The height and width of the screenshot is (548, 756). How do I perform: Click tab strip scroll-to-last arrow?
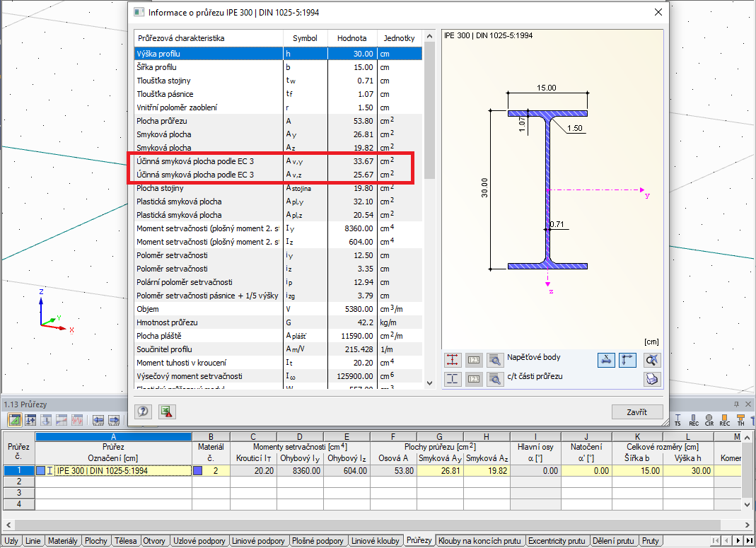click(x=749, y=541)
